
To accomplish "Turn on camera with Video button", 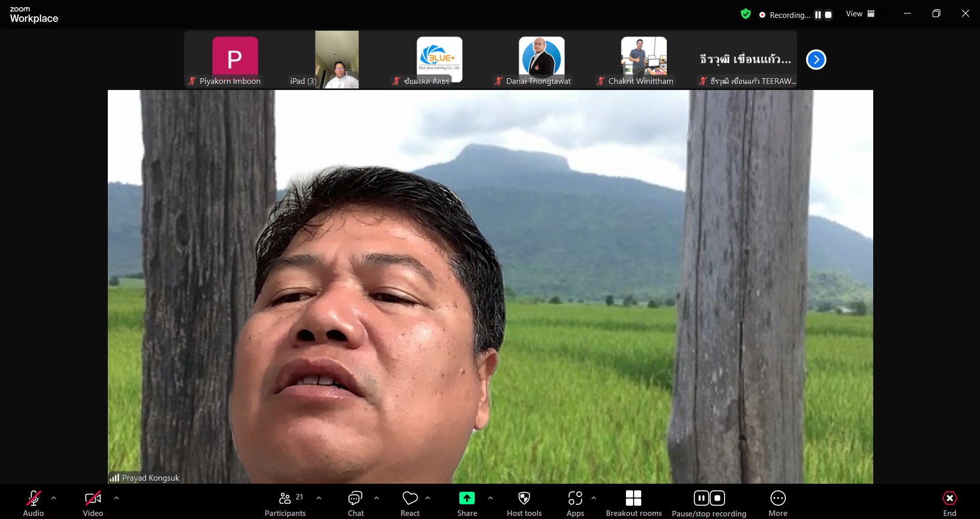I will point(93,504).
